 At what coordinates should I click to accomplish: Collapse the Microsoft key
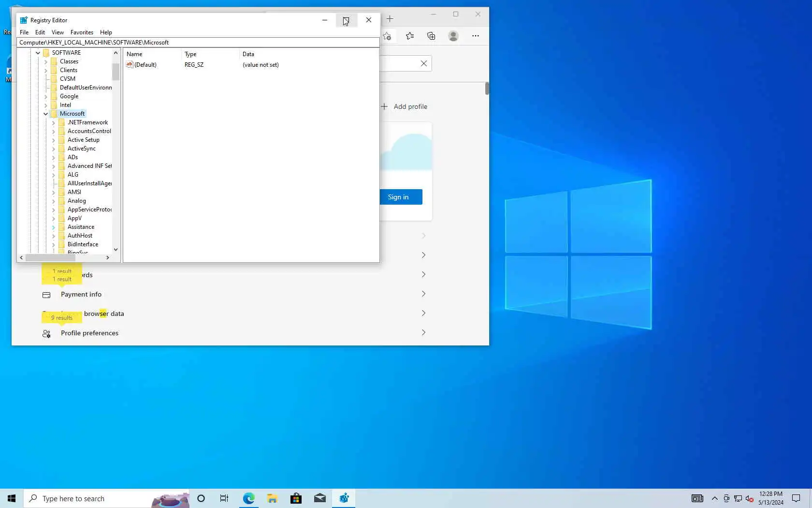[46, 114]
